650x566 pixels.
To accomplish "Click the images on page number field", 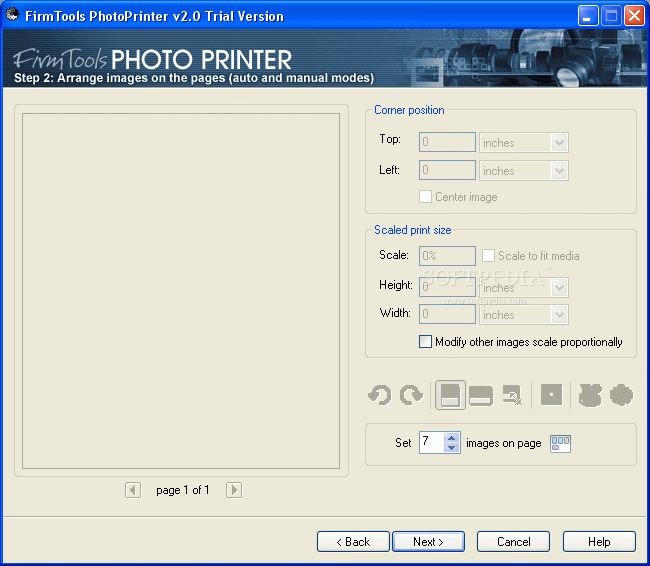I will click(x=432, y=442).
